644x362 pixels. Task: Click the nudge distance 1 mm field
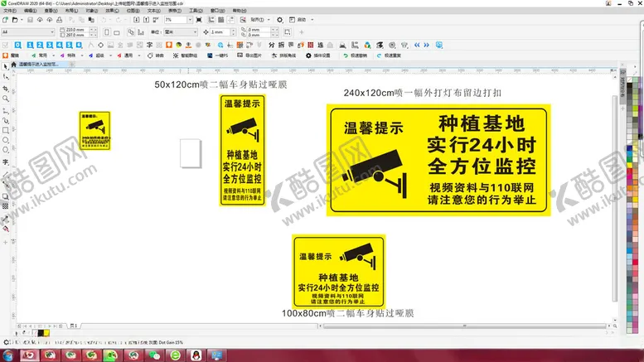[x=220, y=32]
